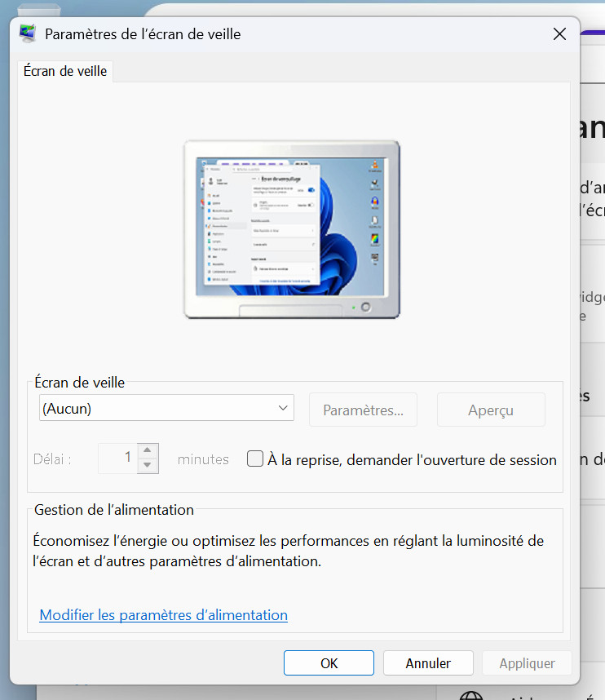Open the Modifier les paramètres d'alimentation link
This screenshot has width=605, height=700.
tap(163, 615)
